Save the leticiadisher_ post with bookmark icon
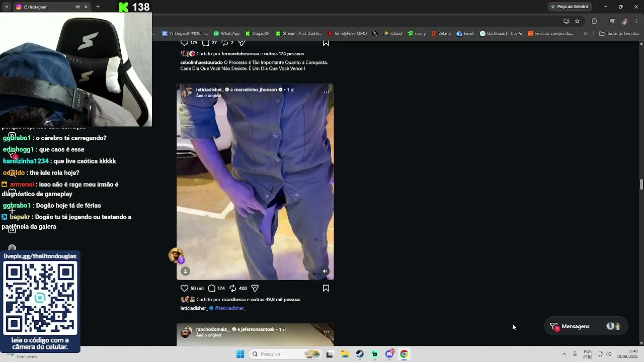The image size is (644, 362). [x=326, y=289]
